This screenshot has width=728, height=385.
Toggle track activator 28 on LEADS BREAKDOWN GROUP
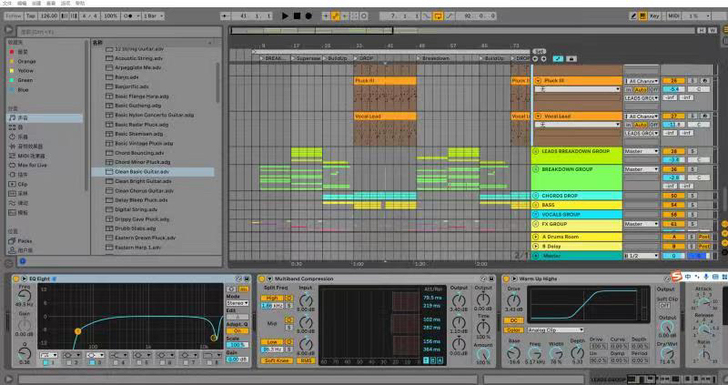coord(674,151)
